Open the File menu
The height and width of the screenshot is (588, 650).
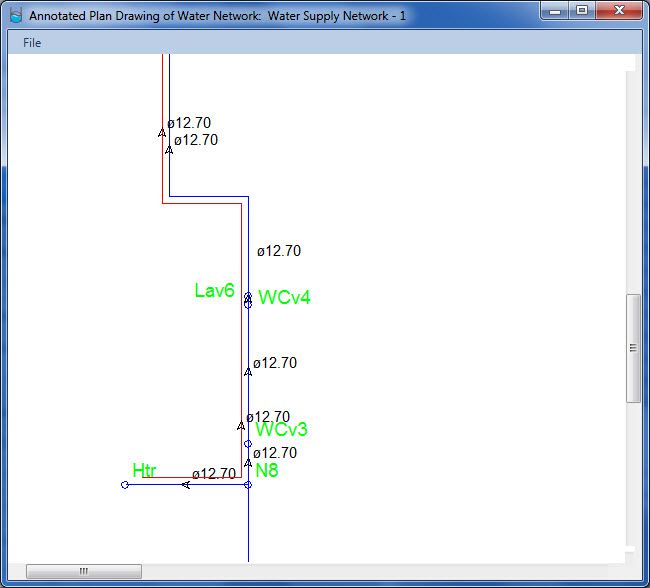(32, 43)
